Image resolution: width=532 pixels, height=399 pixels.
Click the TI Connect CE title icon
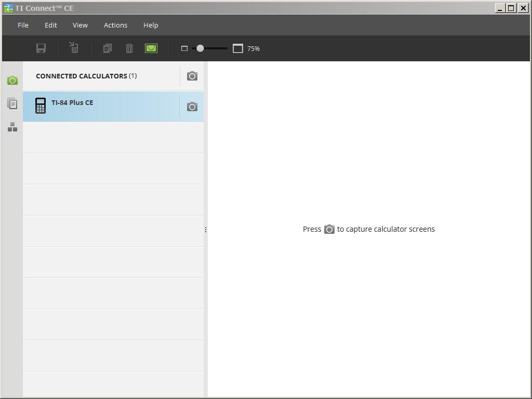click(x=8, y=8)
